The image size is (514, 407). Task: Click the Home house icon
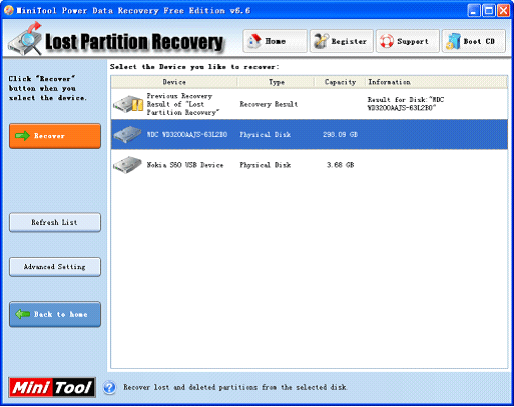coord(255,41)
